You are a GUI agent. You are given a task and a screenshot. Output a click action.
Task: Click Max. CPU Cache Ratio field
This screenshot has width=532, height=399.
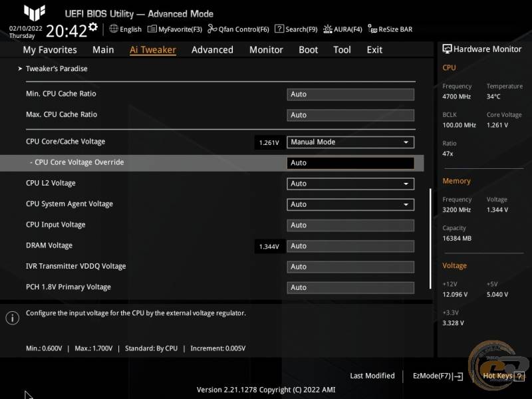point(350,115)
